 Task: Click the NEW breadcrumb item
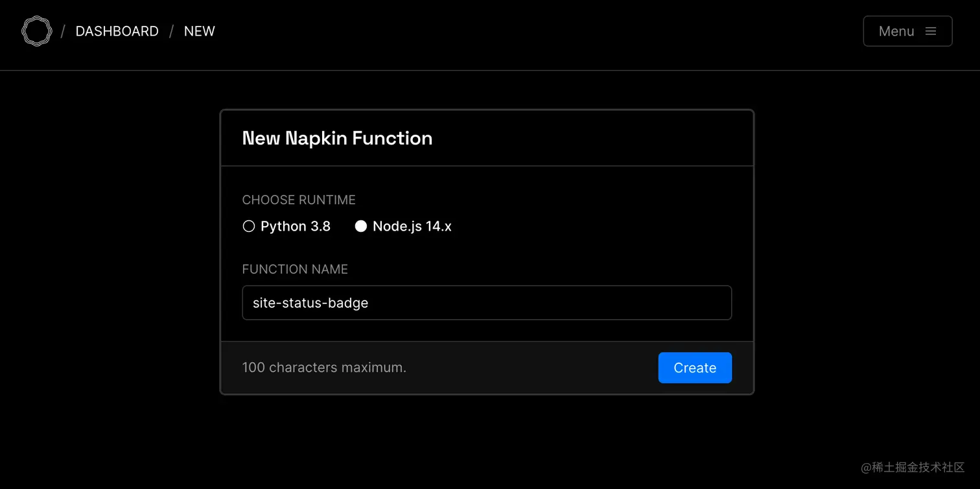coord(199,31)
